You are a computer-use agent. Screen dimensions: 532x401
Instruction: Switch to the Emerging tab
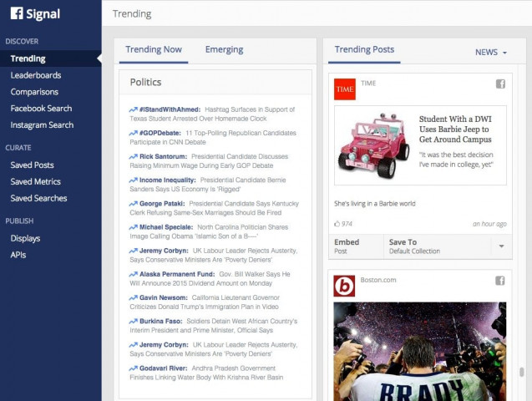(225, 49)
